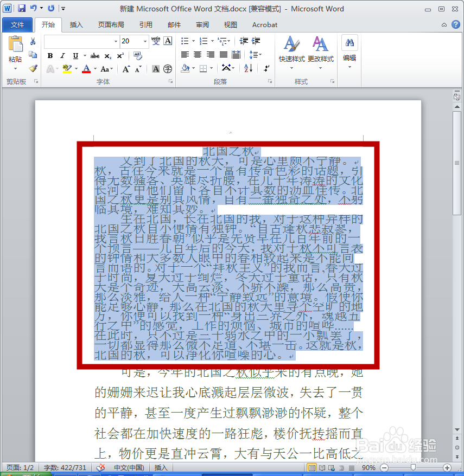Switch to the 插入 ribbon tab

point(78,24)
